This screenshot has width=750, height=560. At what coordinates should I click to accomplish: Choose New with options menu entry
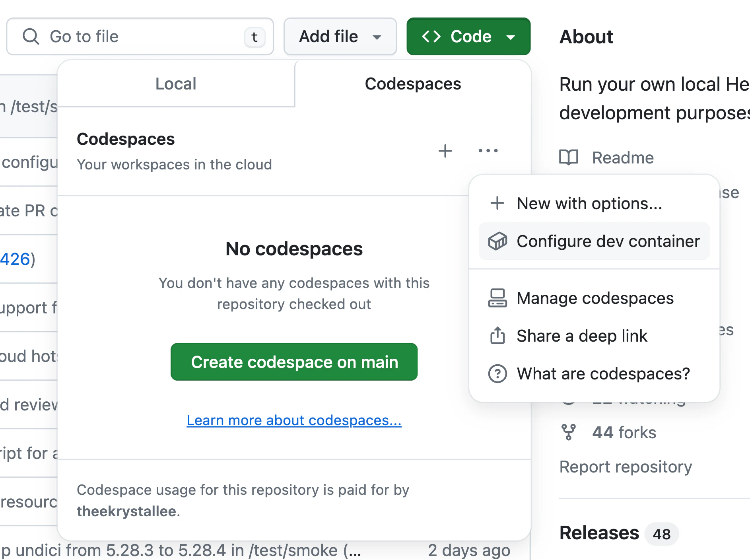coord(589,204)
